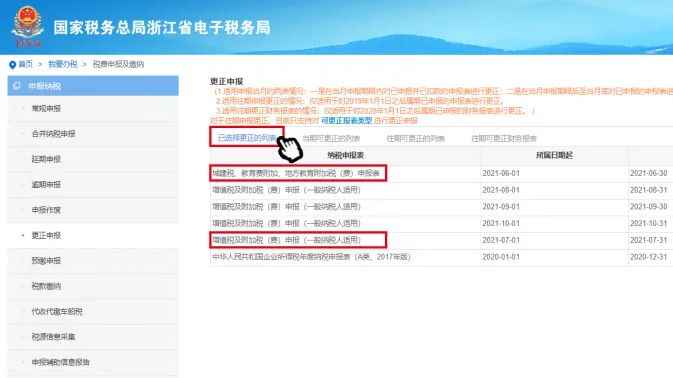Click the location pin icon in breadcrumb
Screen dimensions: 673x378
click(x=12, y=65)
